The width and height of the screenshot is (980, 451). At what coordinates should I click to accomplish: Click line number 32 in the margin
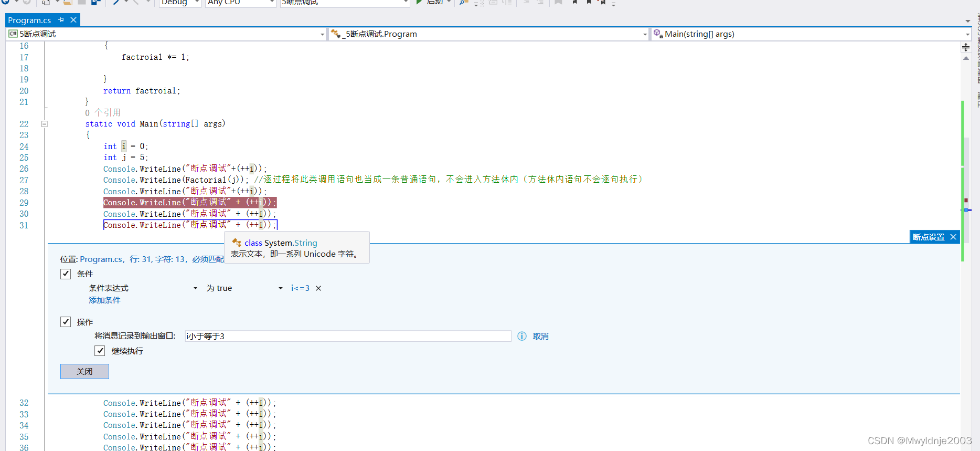pos(24,403)
